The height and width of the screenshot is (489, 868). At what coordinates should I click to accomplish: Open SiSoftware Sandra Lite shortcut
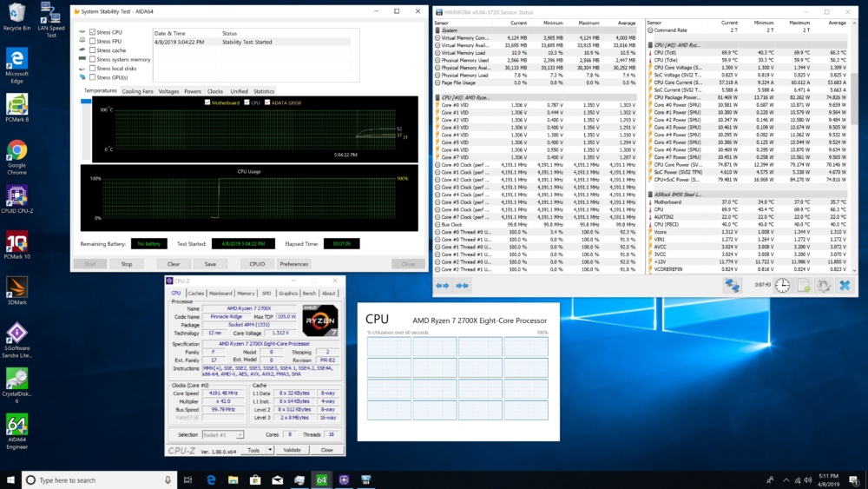coord(16,340)
